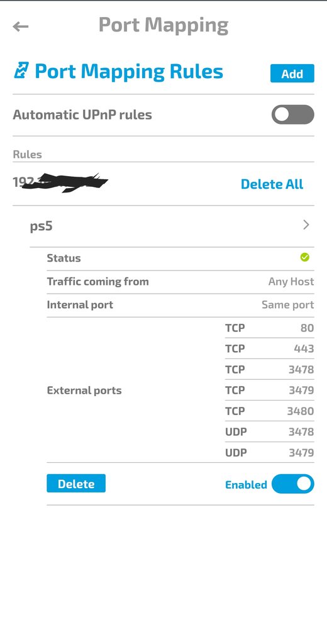This screenshot has width=327, height=644.
Task: Select the TCP 443 port row
Action: (270, 348)
